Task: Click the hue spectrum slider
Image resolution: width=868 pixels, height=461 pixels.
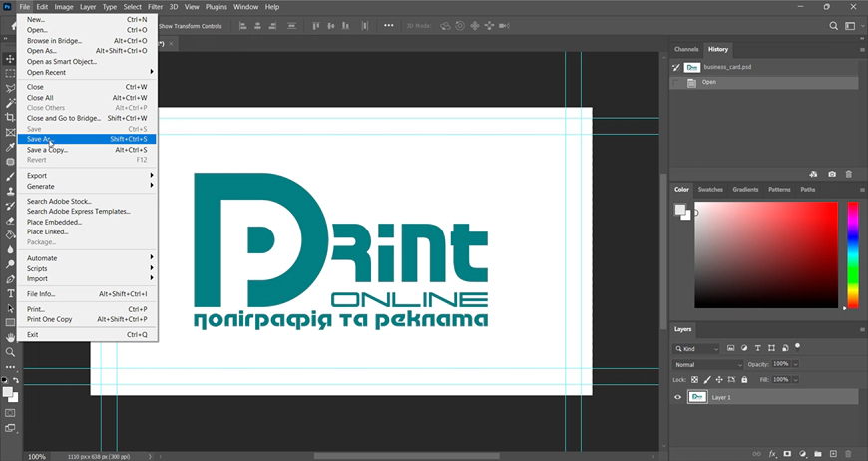Action: click(x=853, y=254)
